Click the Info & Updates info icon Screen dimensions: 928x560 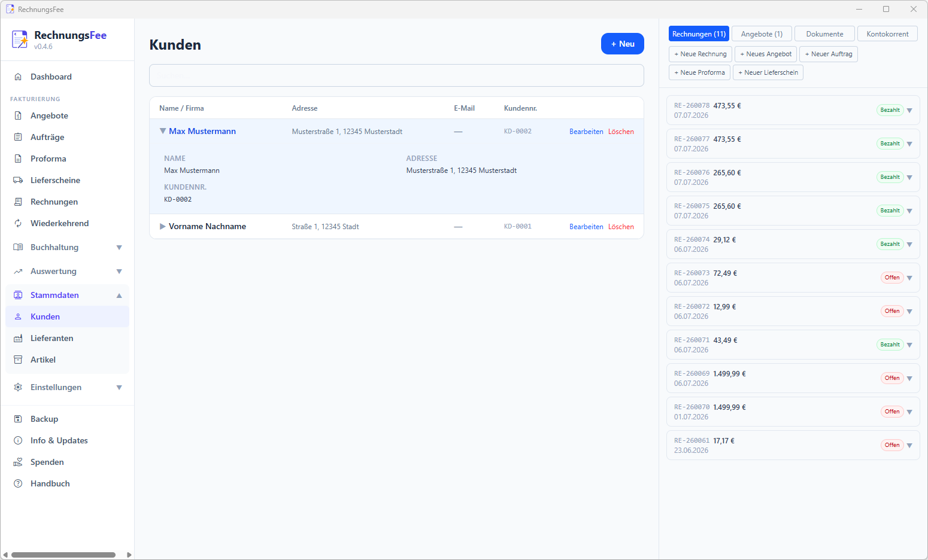pyautogui.click(x=18, y=440)
